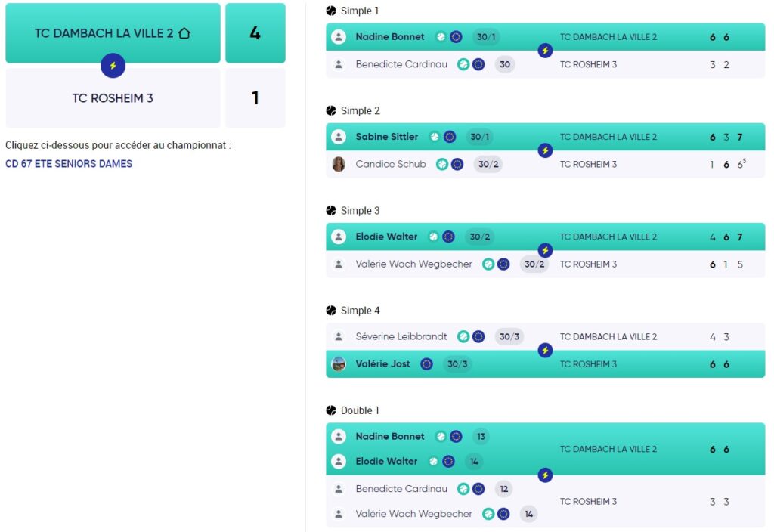The image size is (774, 532).
Task: Click the lightning icon in the Double 1 match
Action: click(x=545, y=475)
